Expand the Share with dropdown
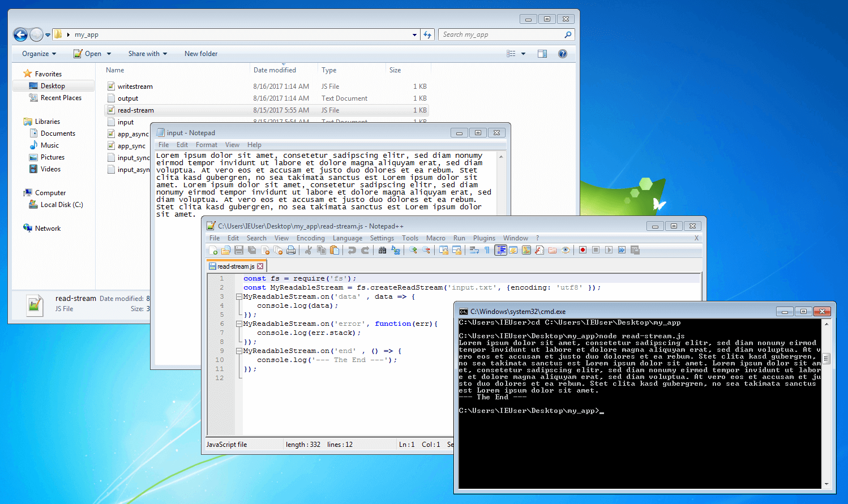Screen dimensions: 848x504 148,54
